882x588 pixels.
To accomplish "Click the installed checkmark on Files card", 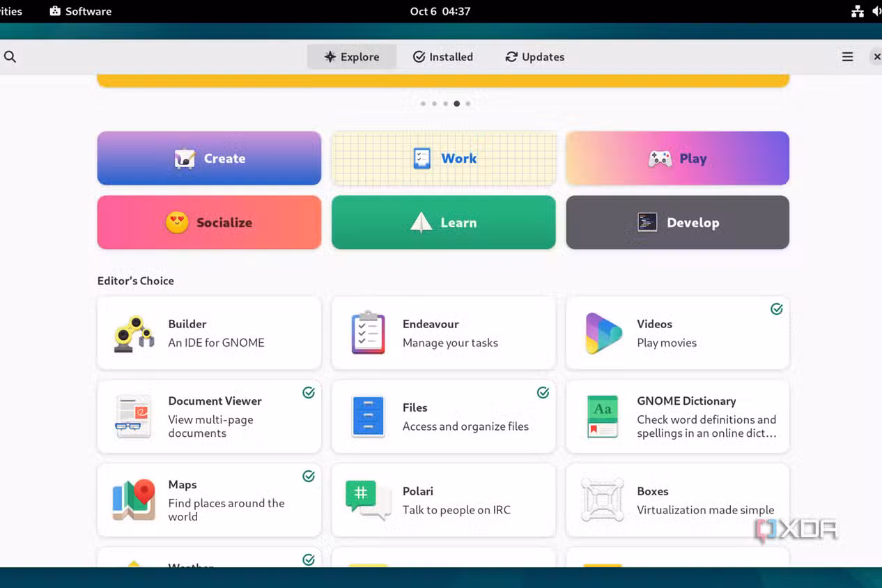I will click(x=543, y=392).
